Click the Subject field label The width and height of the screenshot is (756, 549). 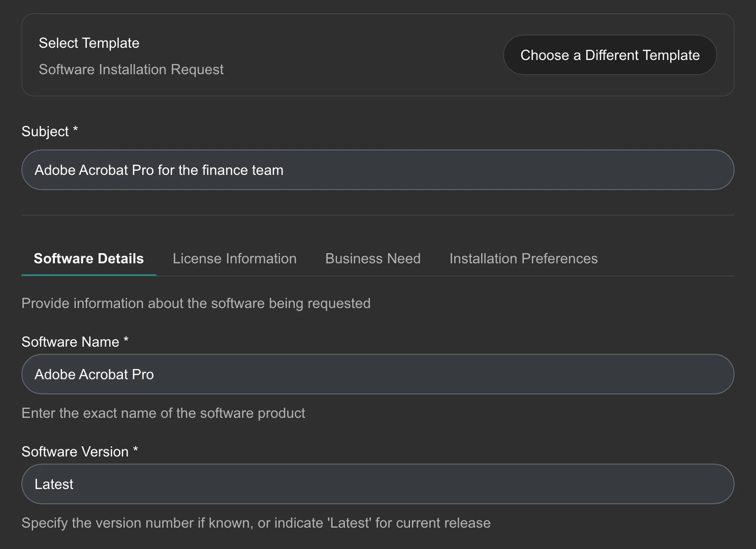tap(45, 132)
